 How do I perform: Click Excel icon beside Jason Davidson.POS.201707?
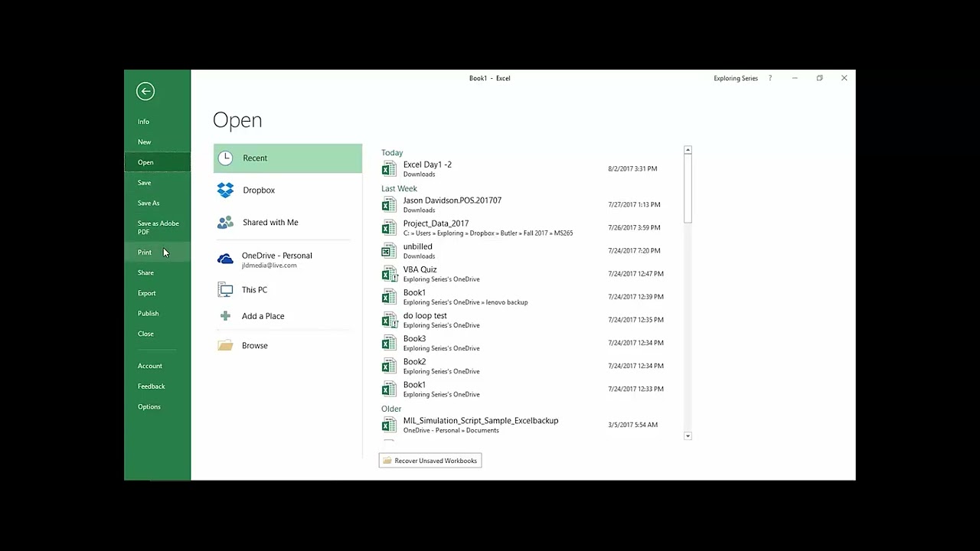point(390,204)
